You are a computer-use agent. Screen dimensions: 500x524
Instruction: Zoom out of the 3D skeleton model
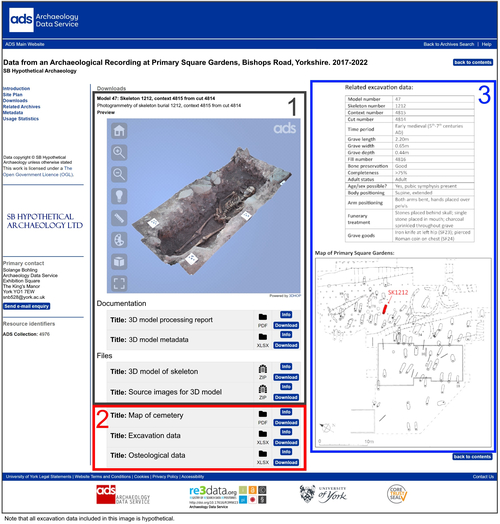(119, 174)
